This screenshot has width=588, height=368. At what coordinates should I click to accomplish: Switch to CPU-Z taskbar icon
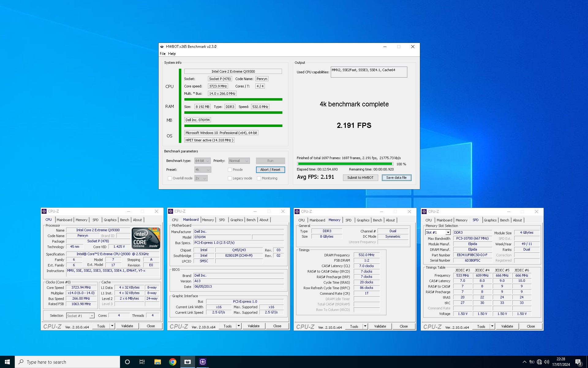tap(202, 362)
